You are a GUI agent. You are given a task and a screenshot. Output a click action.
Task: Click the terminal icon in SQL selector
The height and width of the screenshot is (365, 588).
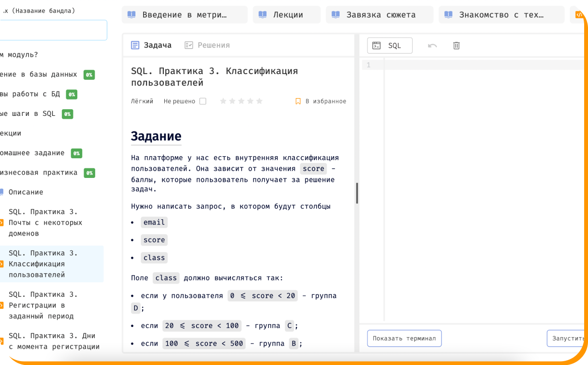coord(377,46)
